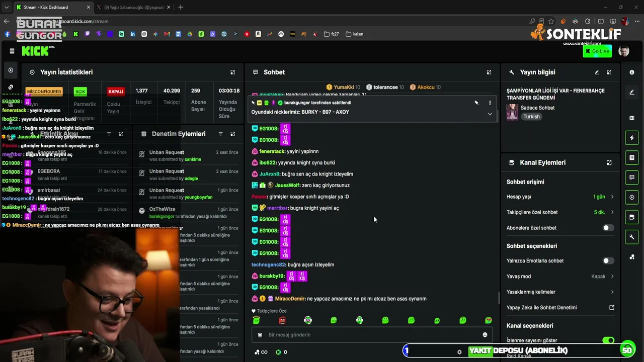The image size is (644, 362).
Task: Click the Akokcu leaderboard entry
Action: (425, 87)
